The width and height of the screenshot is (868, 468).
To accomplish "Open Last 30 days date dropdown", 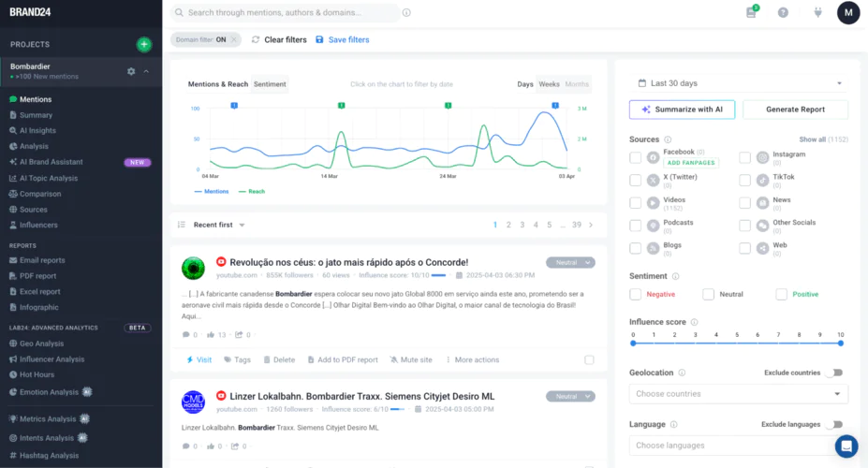I will tap(739, 83).
